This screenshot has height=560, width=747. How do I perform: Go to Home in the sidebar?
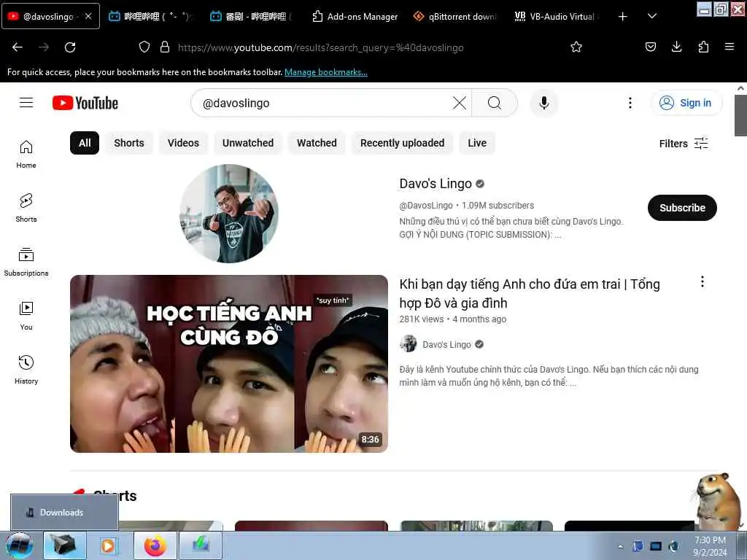coord(26,155)
